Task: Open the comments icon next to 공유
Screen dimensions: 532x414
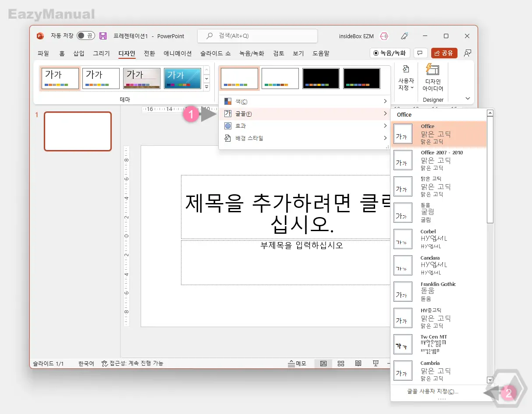Action: coord(420,53)
